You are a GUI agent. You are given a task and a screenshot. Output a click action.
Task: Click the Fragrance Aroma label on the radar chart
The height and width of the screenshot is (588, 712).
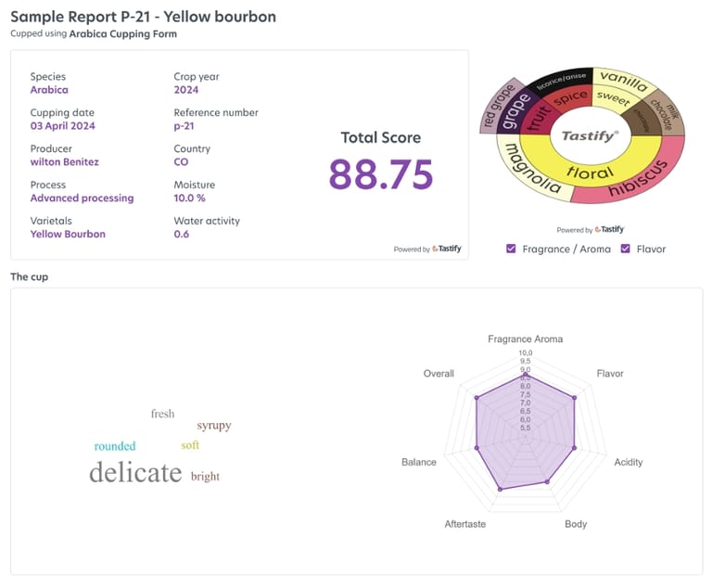click(525, 339)
